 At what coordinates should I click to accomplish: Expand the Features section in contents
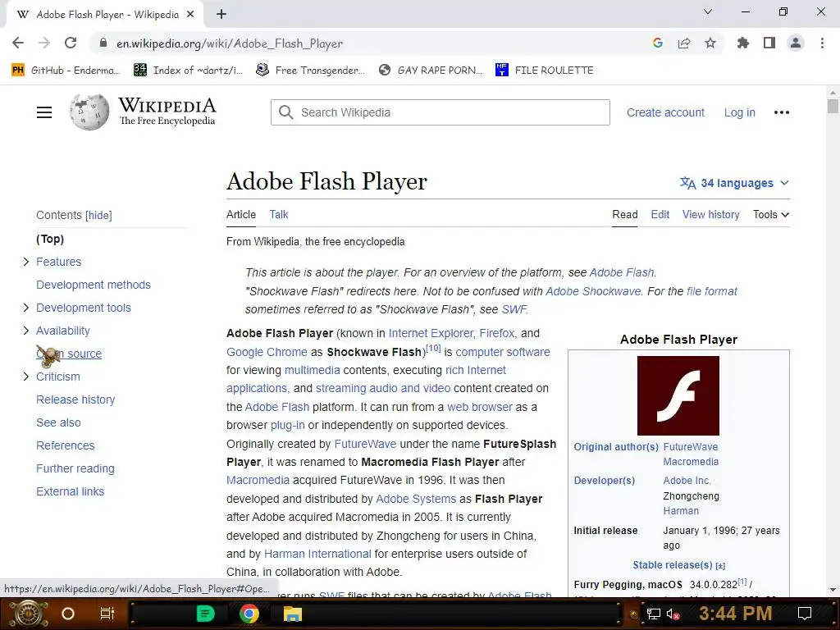(25, 262)
